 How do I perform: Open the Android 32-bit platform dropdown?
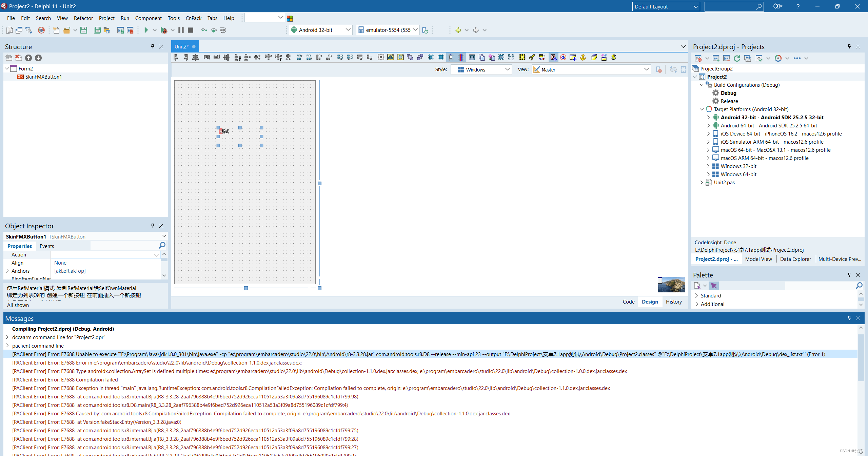pos(348,30)
